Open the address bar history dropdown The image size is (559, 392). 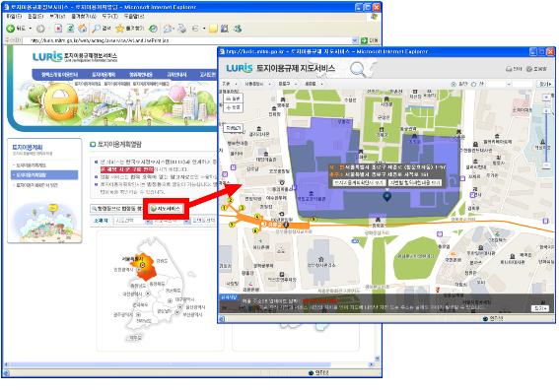355,40
